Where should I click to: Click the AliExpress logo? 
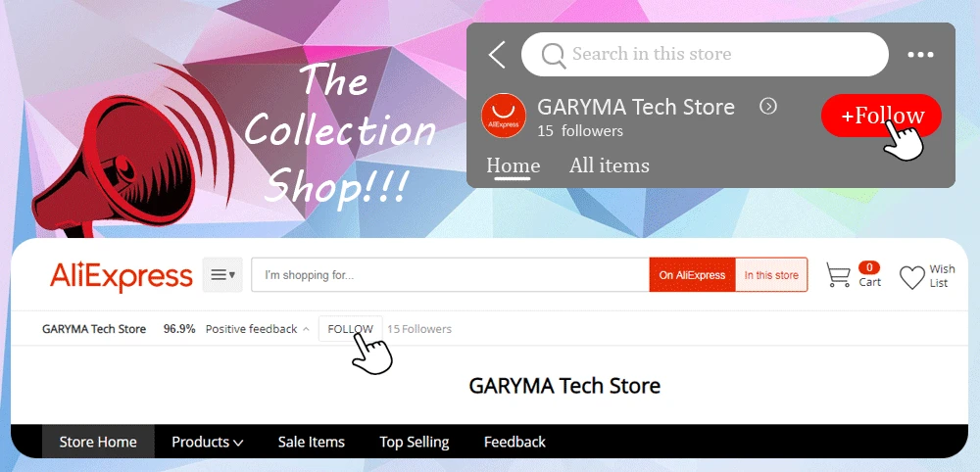tap(122, 276)
